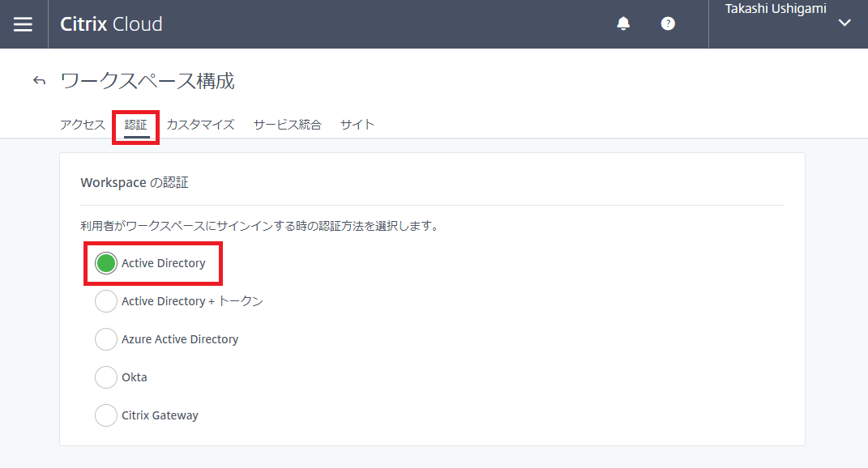Navigate back using the back arrow
The width and height of the screenshot is (868, 468).
39,80
